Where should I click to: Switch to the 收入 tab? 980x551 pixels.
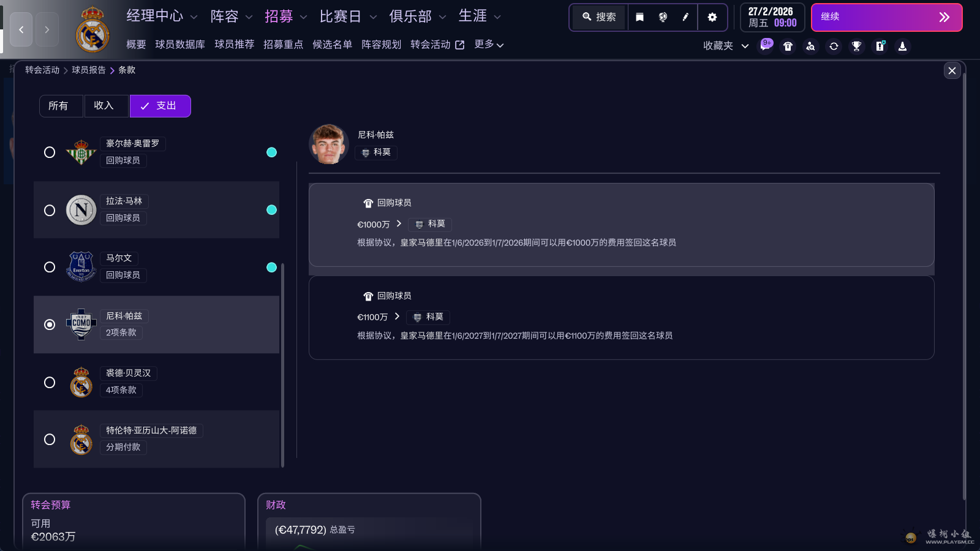click(x=106, y=105)
